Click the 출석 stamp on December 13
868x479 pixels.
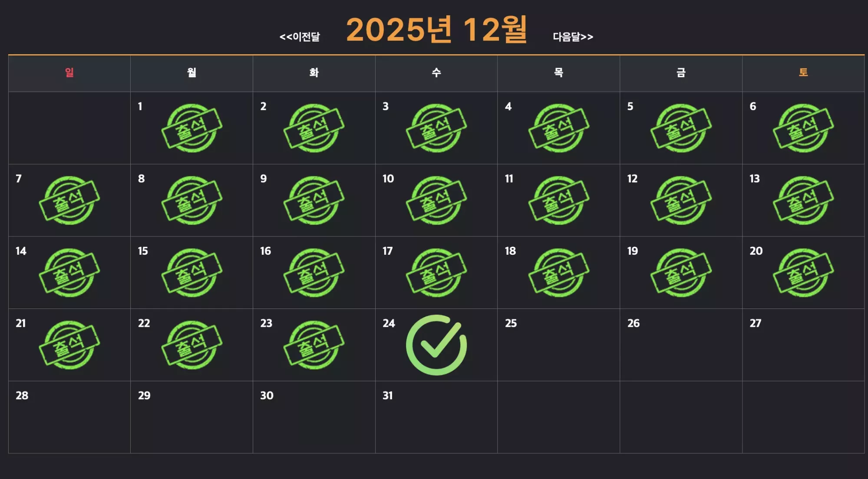pos(803,200)
